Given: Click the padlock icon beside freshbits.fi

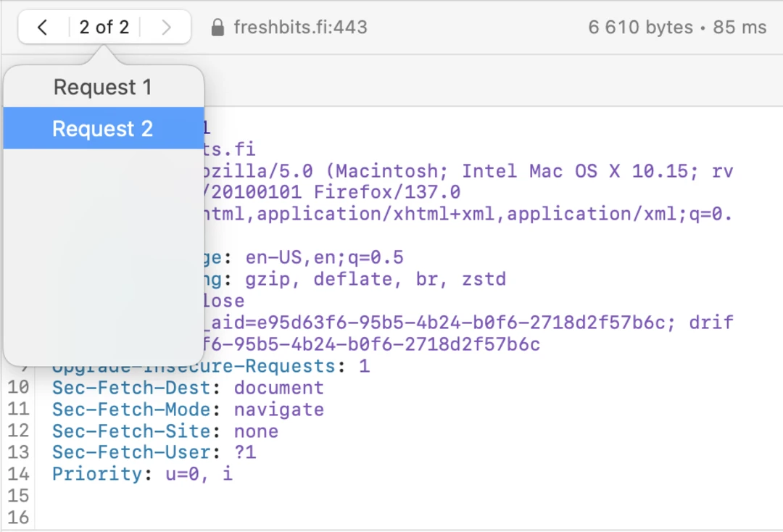Looking at the screenshot, I should (x=217, y=28).
